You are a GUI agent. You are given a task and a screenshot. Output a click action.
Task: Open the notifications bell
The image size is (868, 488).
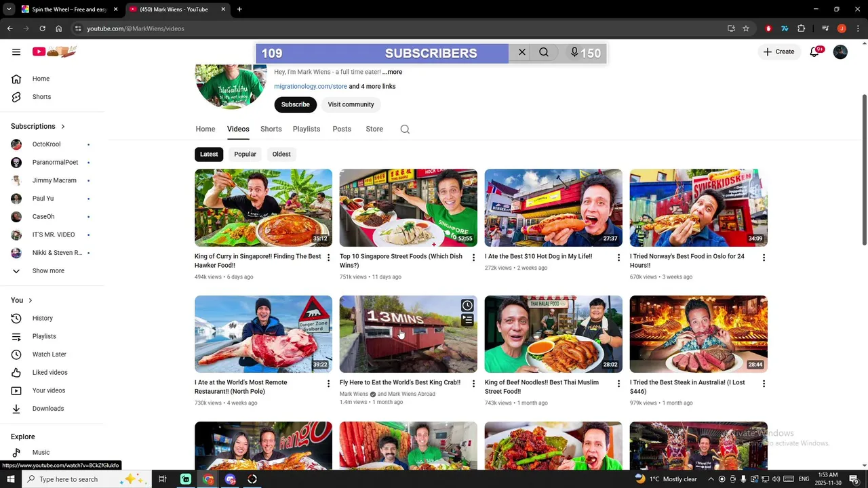click(814, 52)
